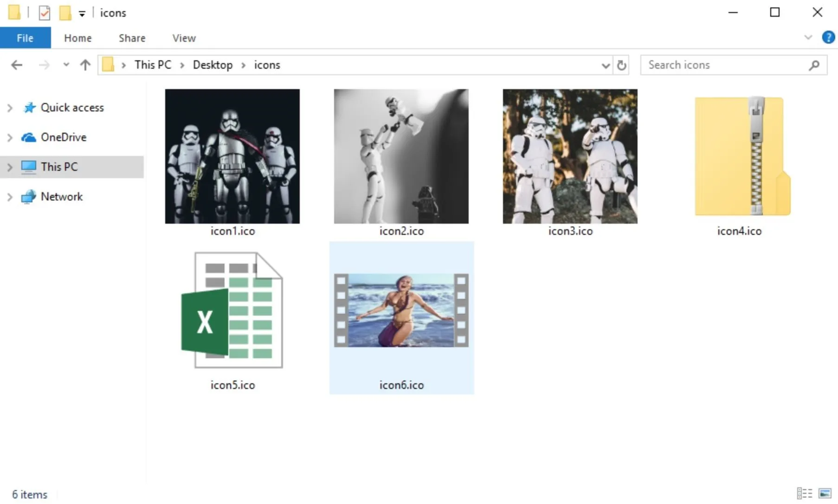Image resolution: width=838 pixels, height=504 pixels.
Task: Open the address bar history dropdown
Action: click(x=606, y=65)
